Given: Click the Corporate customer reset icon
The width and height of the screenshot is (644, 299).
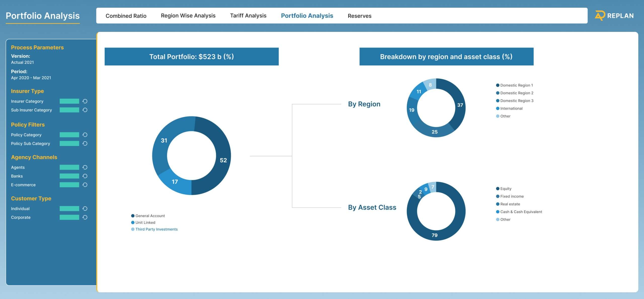Looking at the screenshot, I should (85, 217).
